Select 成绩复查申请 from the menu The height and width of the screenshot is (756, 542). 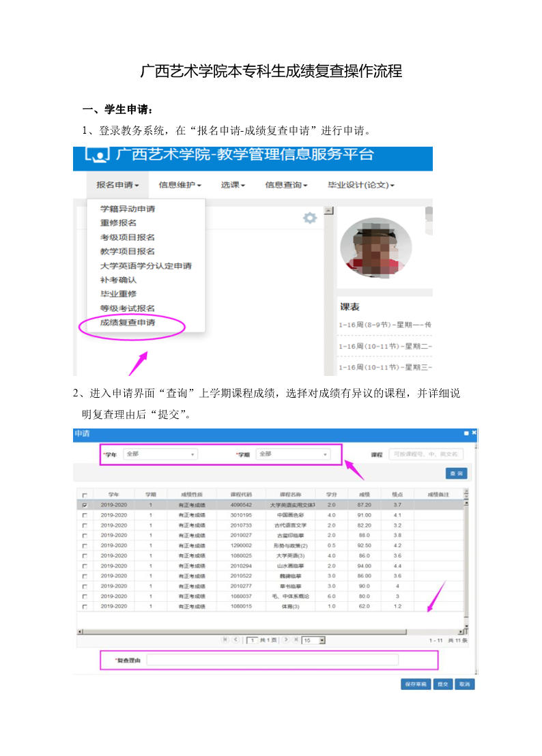pyautogui.click(x=128, y=323)
